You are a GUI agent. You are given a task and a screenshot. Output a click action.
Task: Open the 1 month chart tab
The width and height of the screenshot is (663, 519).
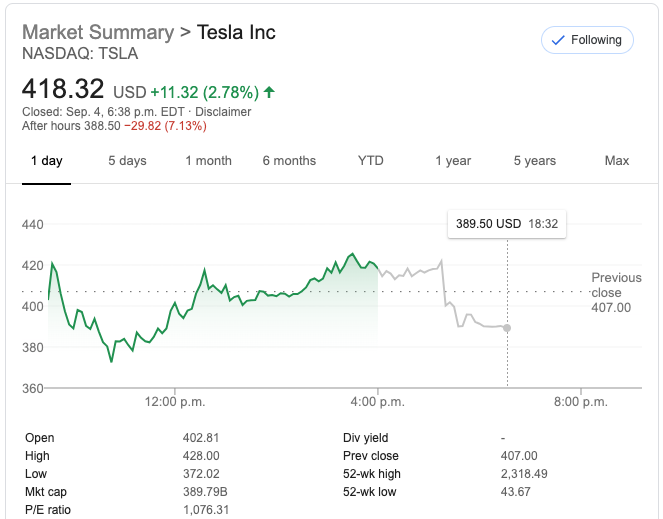(x=208, y=161)
